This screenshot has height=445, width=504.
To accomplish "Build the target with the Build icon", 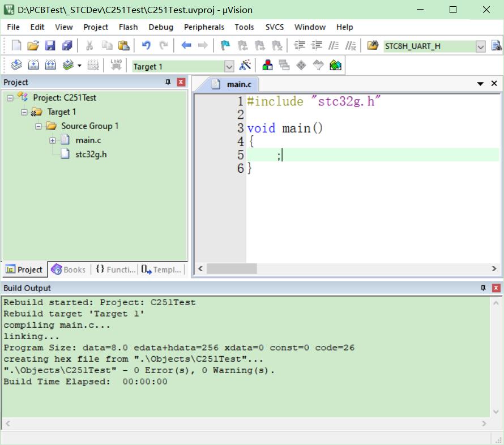I will pos(33,65).
